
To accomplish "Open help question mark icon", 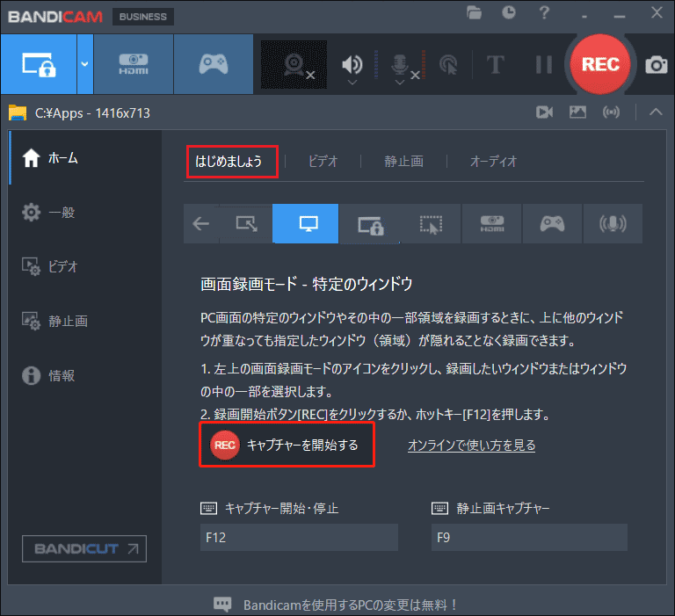I will (x=544, y=12).
